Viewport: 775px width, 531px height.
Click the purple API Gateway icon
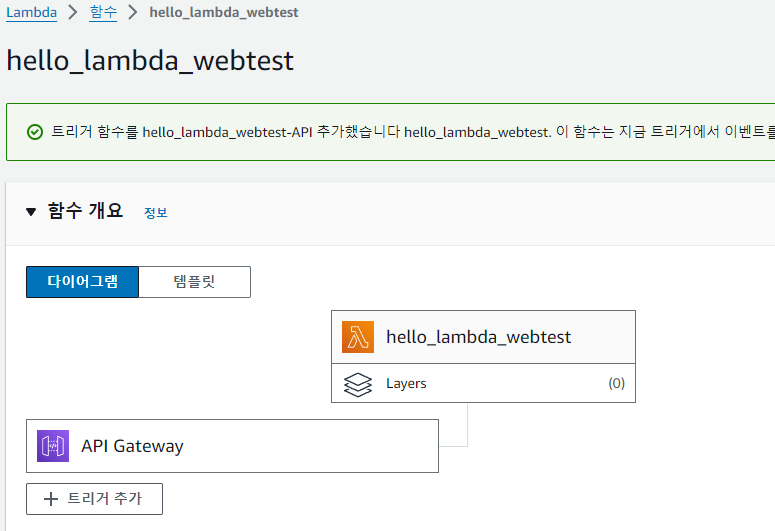pos(53,446)
